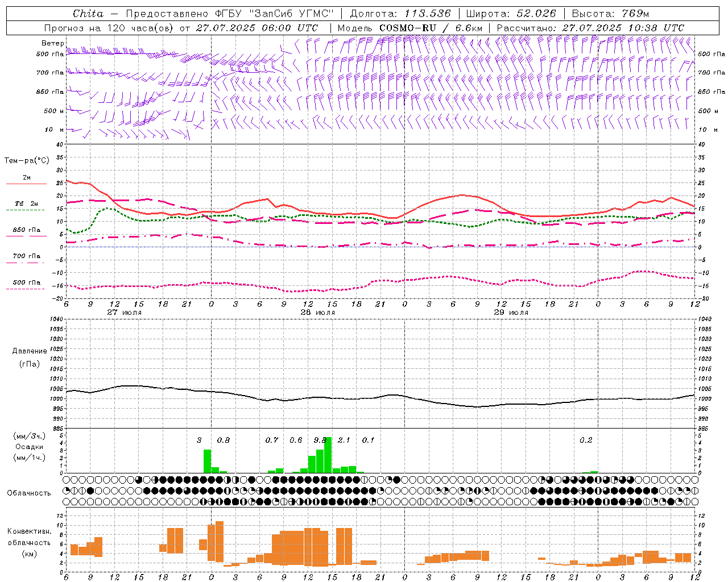
Task: Click the "Высота: 769м" header value
Action: pyautogui.click(x=610, y=14)
